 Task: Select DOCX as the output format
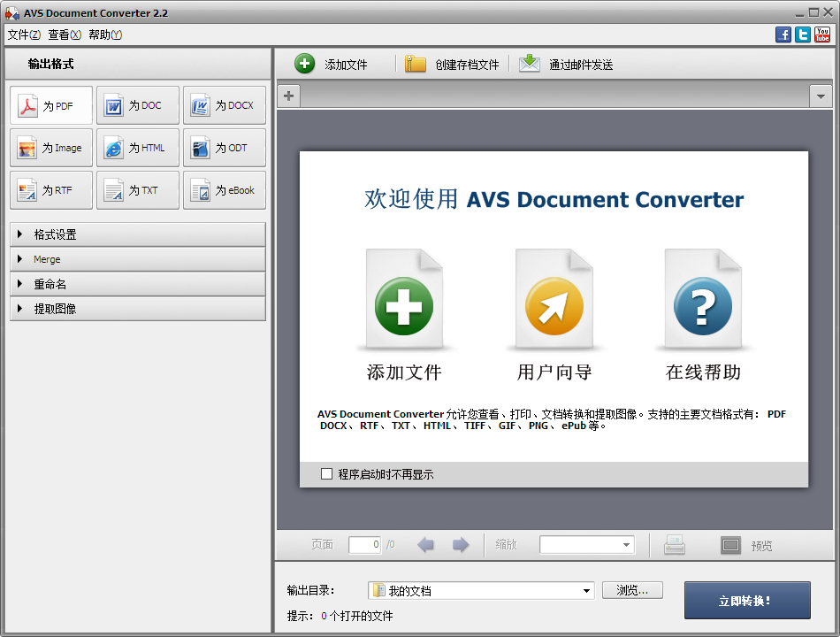(x=225, y=105)
